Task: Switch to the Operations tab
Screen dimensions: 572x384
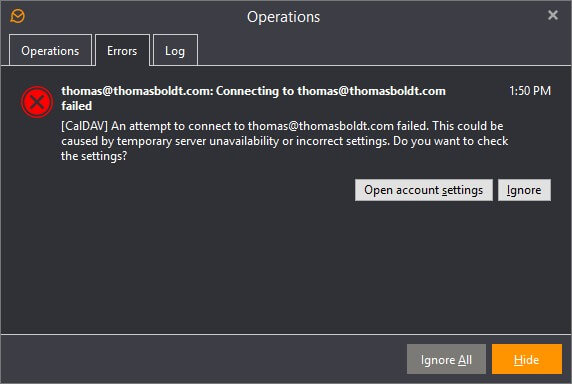Action: tap(50, 50)
